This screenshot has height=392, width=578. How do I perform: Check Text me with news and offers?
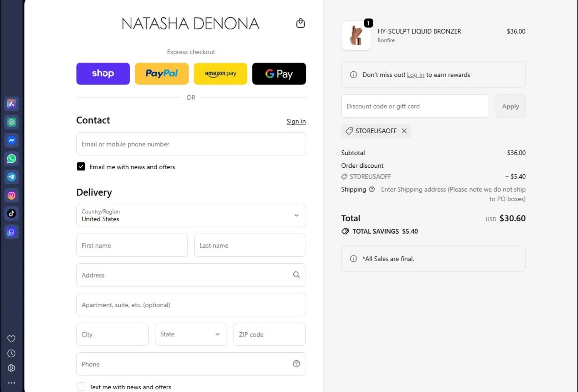81,387
